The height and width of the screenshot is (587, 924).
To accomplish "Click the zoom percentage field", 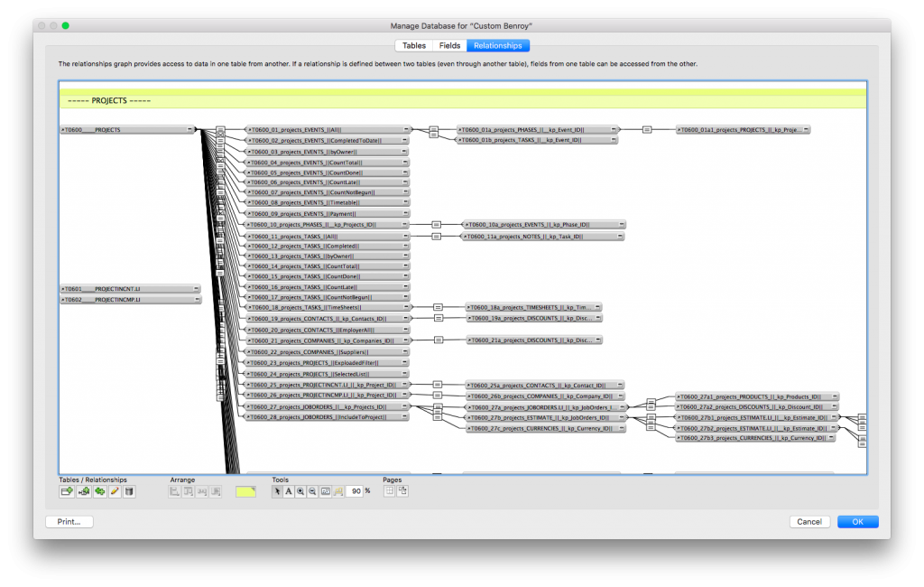I will [x=354, y=491].
